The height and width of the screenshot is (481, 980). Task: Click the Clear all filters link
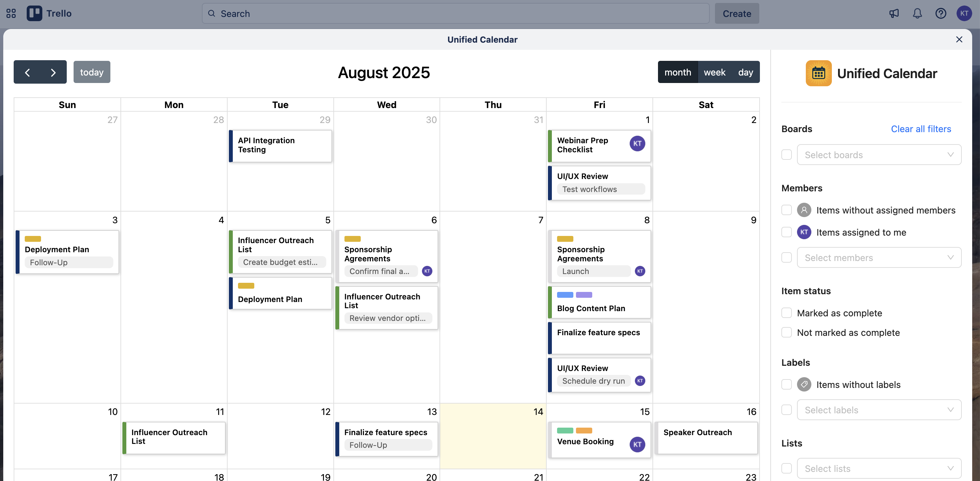coord(921,129)
